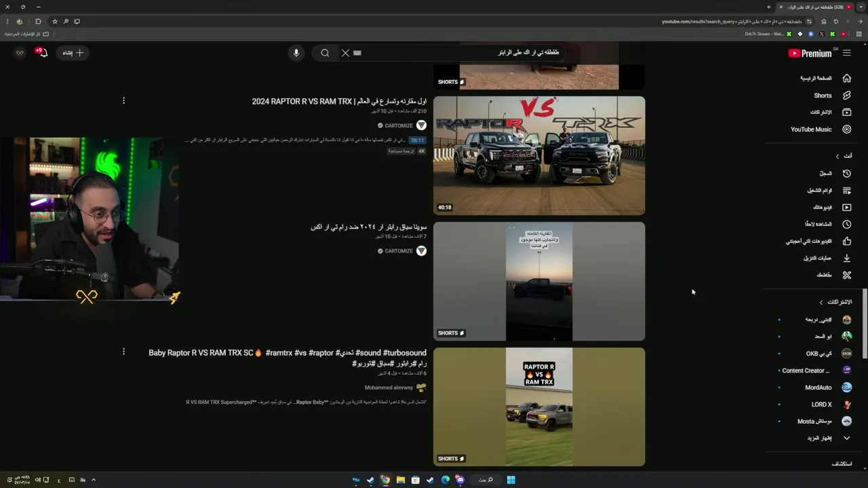Expand Show more (إظهار المزيد) subscriptions
868x488 pixels.
pos(829,439)
